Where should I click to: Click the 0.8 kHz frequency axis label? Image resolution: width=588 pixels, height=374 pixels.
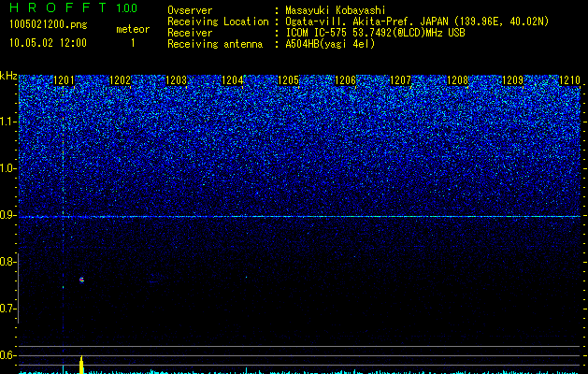click(7, 262)
